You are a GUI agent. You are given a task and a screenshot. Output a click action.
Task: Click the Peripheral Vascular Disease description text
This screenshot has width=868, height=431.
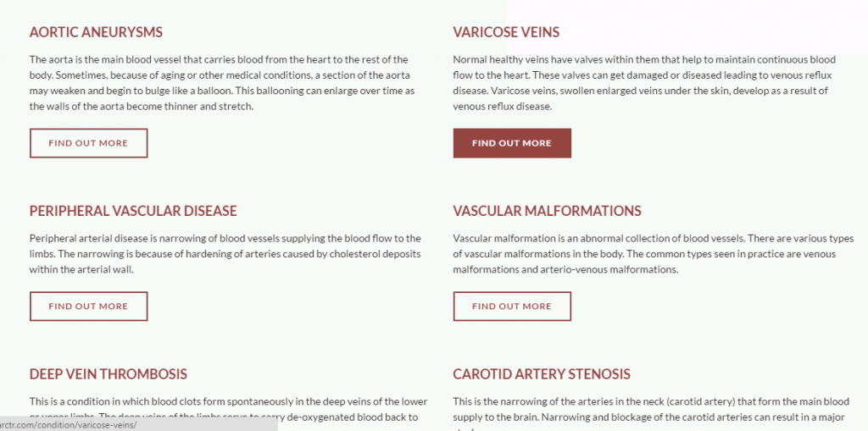(x=225, y=254)
